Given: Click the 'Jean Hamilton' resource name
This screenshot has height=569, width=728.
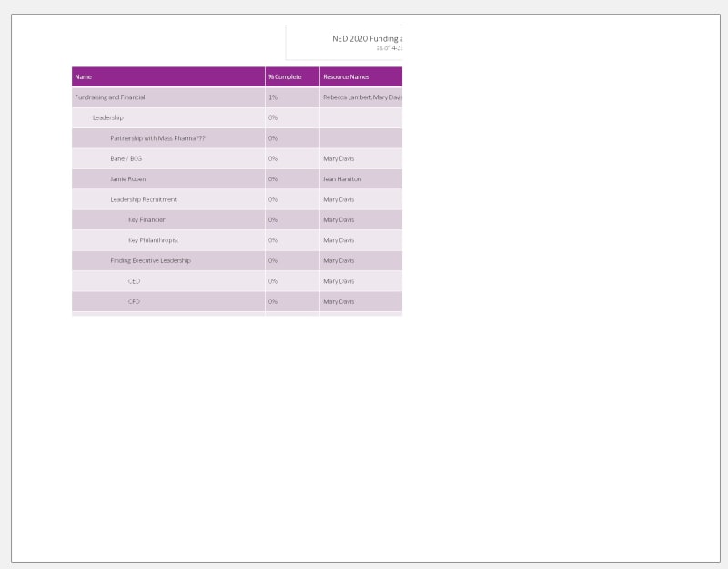Looking at the screenshot, I should click(x=342, y=179).
